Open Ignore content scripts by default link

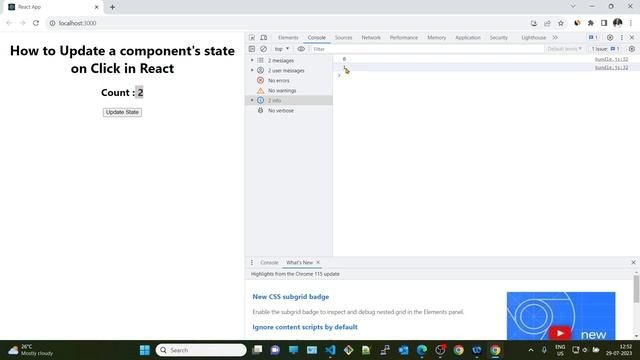[305, 327]
